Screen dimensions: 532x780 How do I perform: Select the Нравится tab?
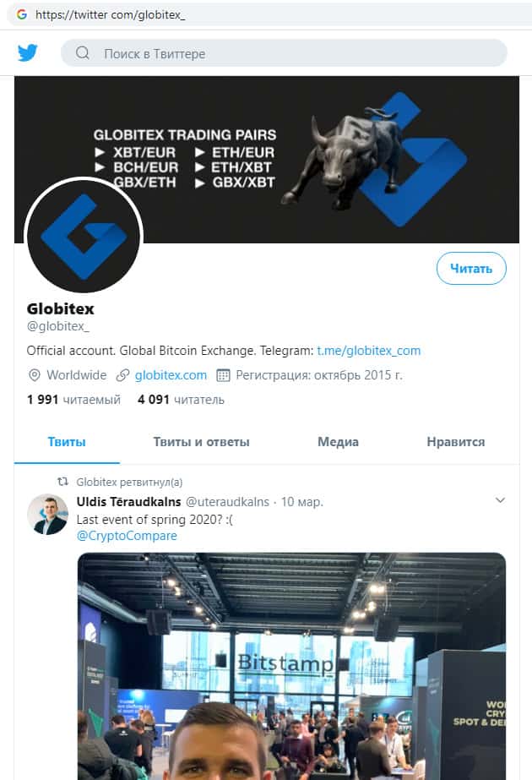point(455,442)
